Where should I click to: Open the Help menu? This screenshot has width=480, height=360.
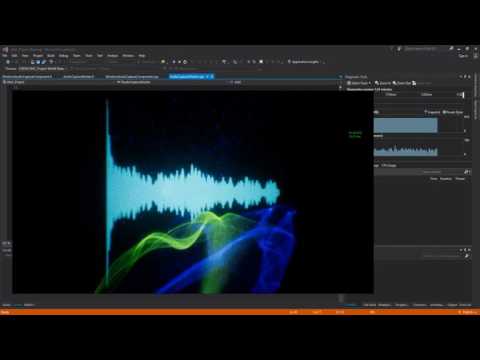point(142,56)
